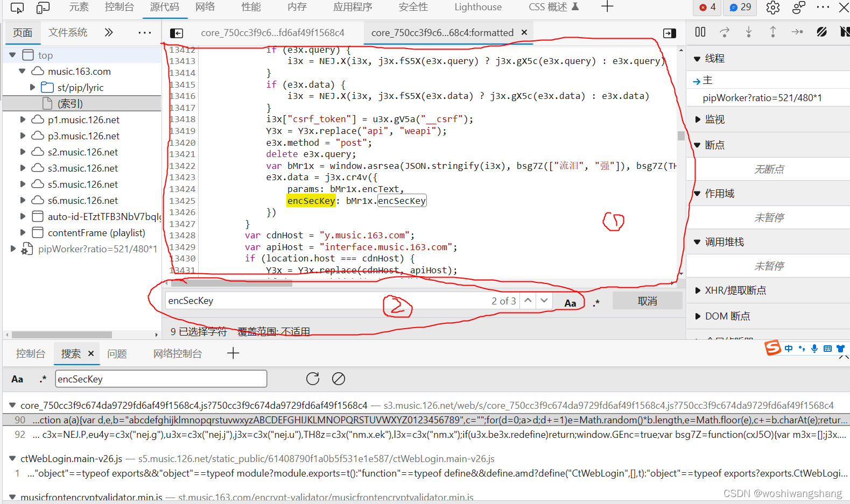
Task: Click step out of function icon
Action: pyautogui.click(x=773, y=32)
